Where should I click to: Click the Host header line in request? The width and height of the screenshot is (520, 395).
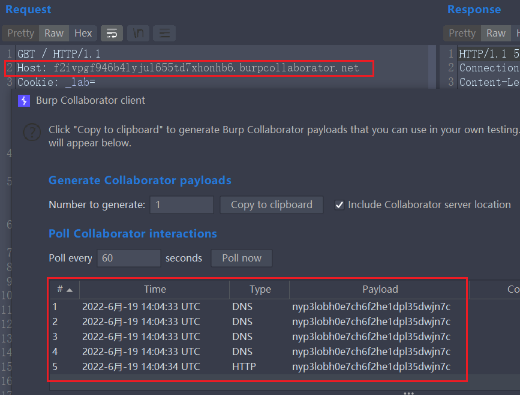point(188,68)
